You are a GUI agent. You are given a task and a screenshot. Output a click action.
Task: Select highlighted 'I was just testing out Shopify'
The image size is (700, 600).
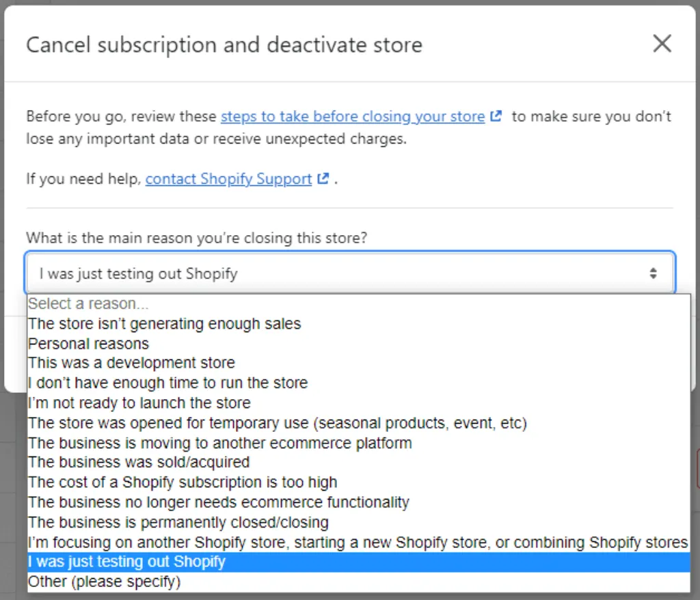(358, 562)
